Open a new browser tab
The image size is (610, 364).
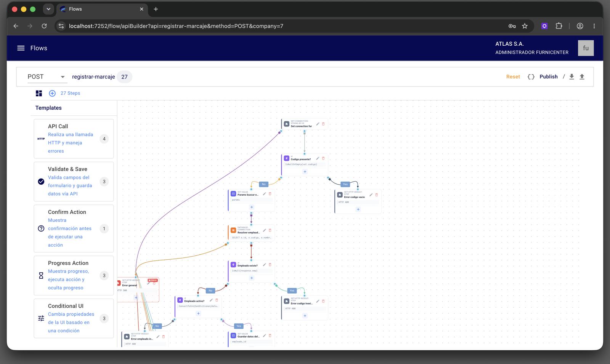coord(156,9)
